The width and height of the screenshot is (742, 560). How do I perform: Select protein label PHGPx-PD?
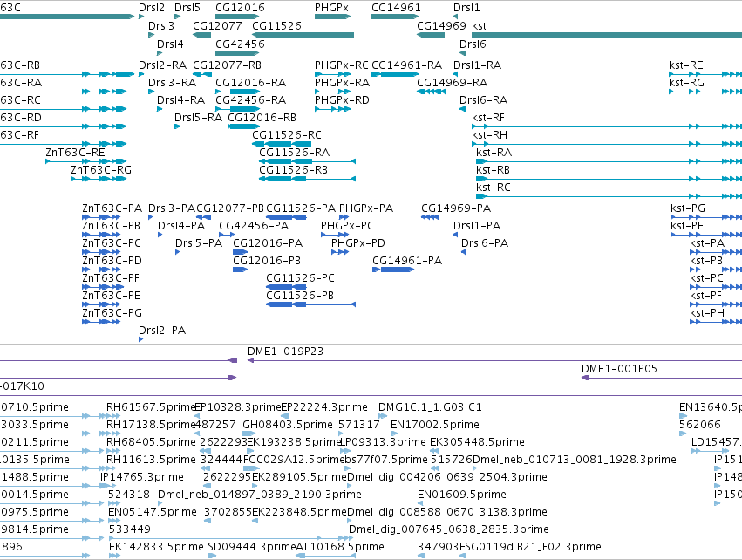coord(358,243)
